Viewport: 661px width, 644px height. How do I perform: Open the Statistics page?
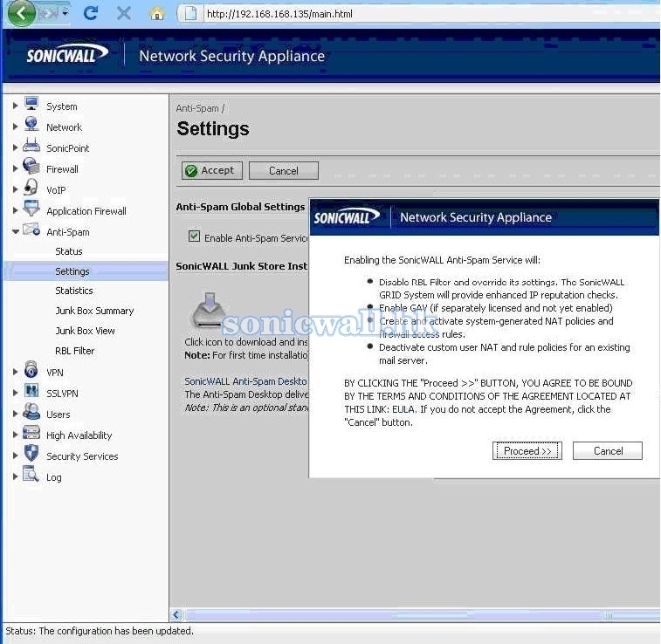click(73, 291)
